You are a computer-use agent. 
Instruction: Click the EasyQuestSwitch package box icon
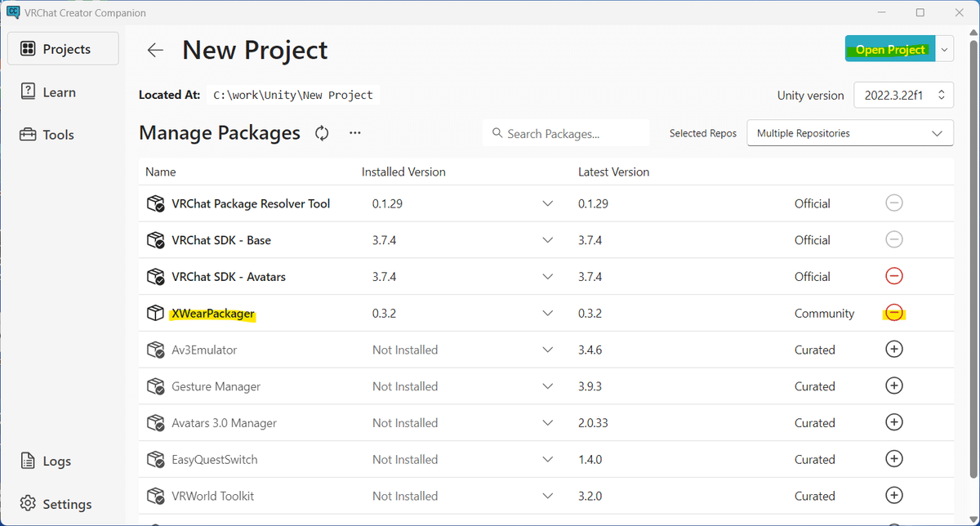[155, 460]
